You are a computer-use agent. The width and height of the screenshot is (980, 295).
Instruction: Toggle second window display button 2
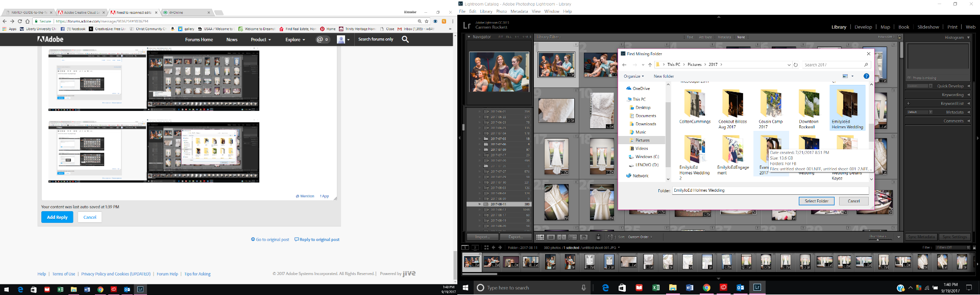point(475,247)
